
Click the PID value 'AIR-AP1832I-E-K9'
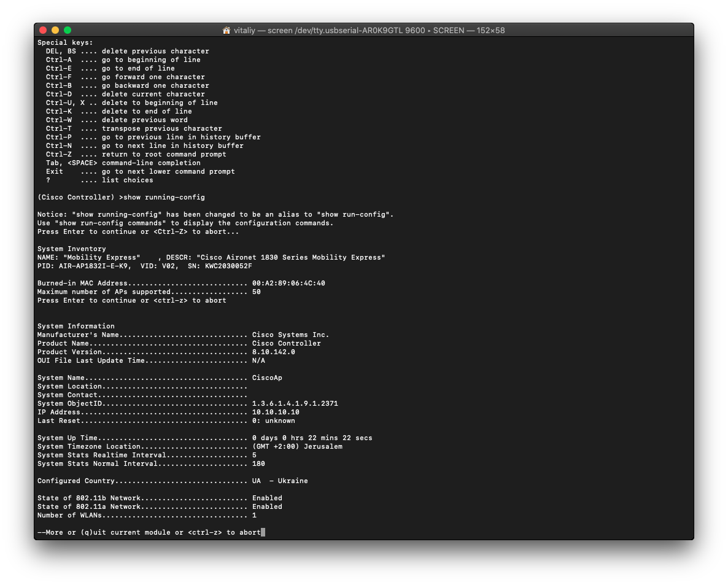point(95,266)
